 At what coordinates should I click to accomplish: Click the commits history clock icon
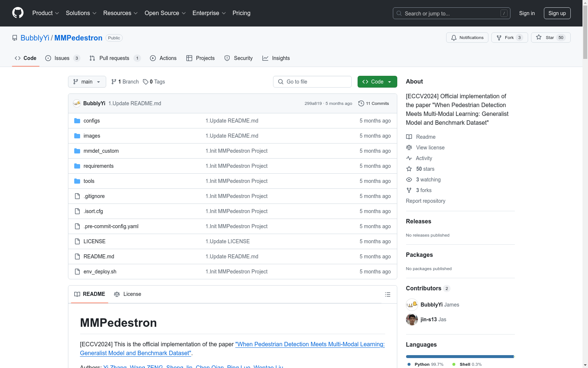coord(361,103)
